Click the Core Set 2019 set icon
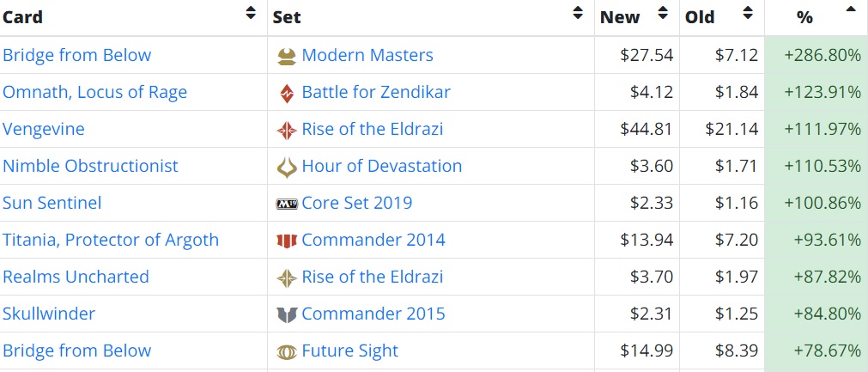868x372 pixels. [287, 204]
